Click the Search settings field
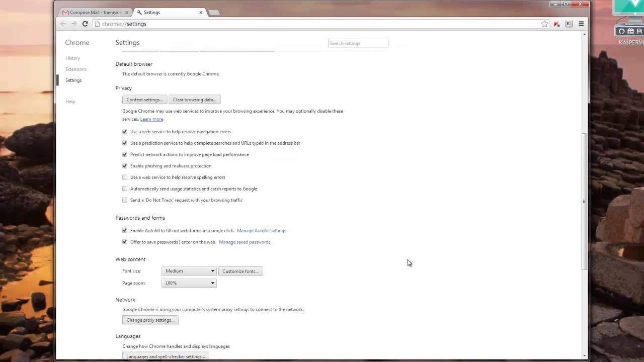644x362 pixels. (x=358, y=43)
